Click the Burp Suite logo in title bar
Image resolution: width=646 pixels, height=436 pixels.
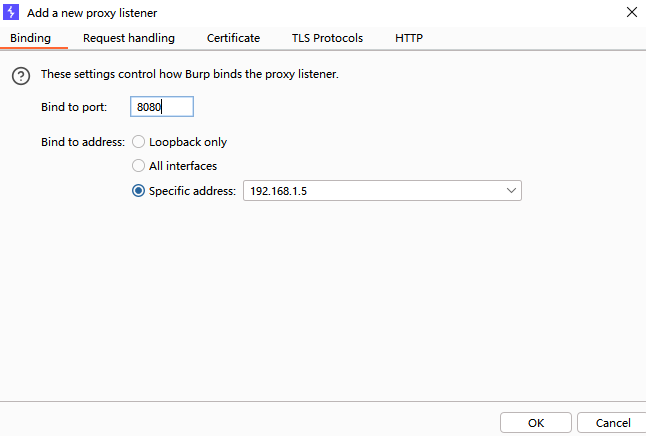(11, 12)
